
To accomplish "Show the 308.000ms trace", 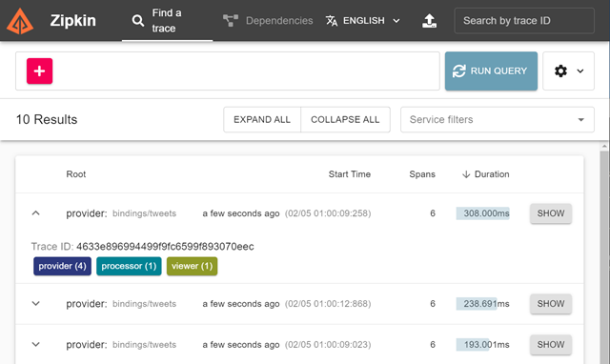I will tap(551, 213).
